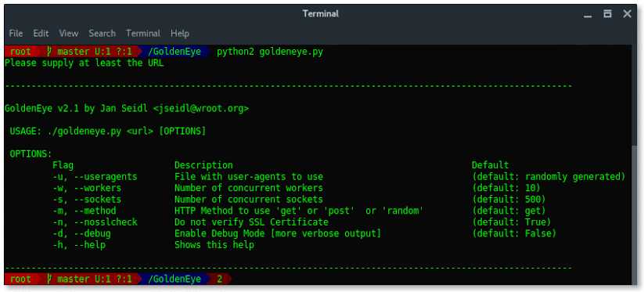Click the '-d, --debug' flag

pyautogui.click(x=81, y=234)
